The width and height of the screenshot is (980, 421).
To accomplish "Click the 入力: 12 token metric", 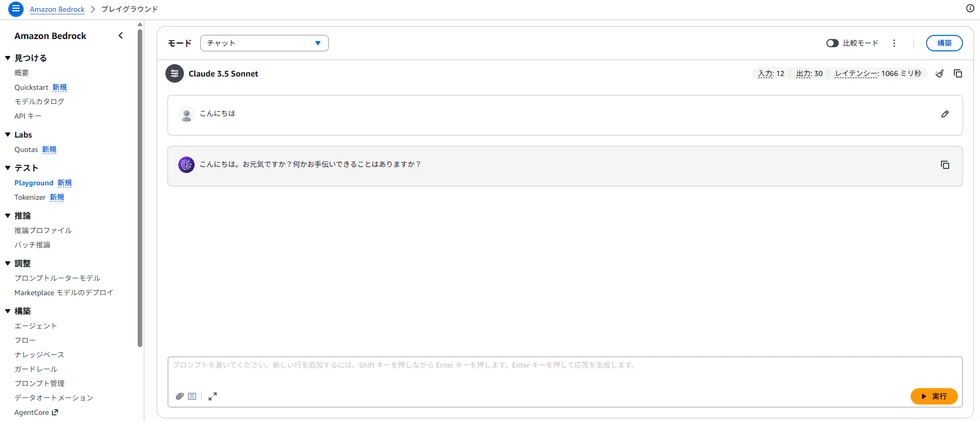I will pyautogui.click(x=771, y=73).
